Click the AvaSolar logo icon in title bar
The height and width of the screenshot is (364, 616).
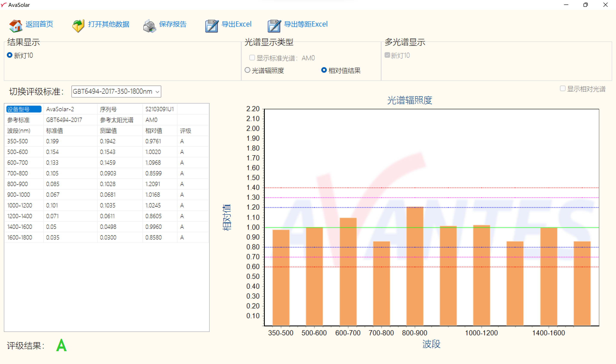(x=4, y=5)
